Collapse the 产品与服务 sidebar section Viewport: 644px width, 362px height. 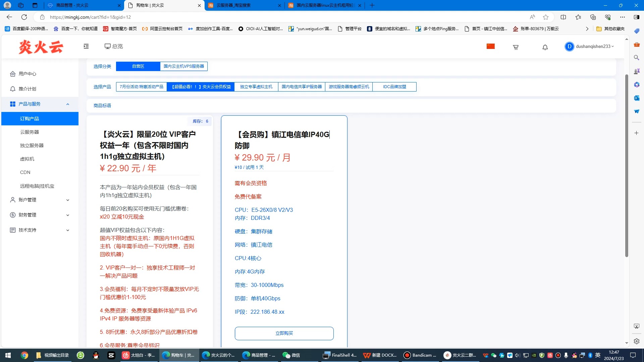tap(40, 104)
